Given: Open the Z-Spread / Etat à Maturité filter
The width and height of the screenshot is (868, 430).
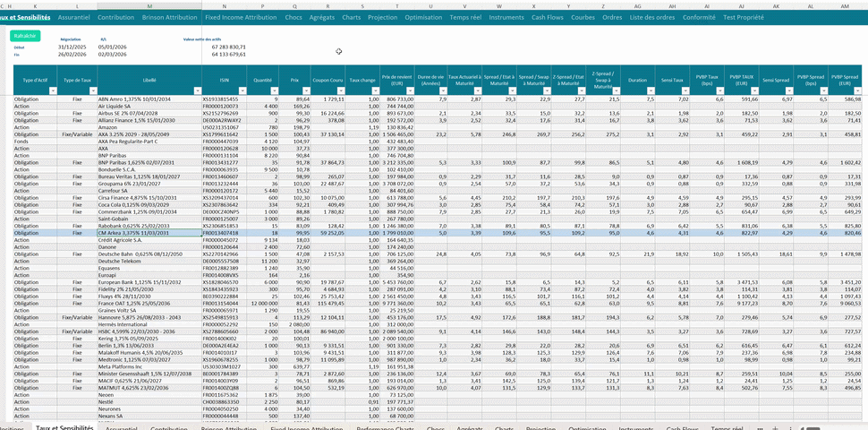Looking at the screenshot, I should point(582,90).
